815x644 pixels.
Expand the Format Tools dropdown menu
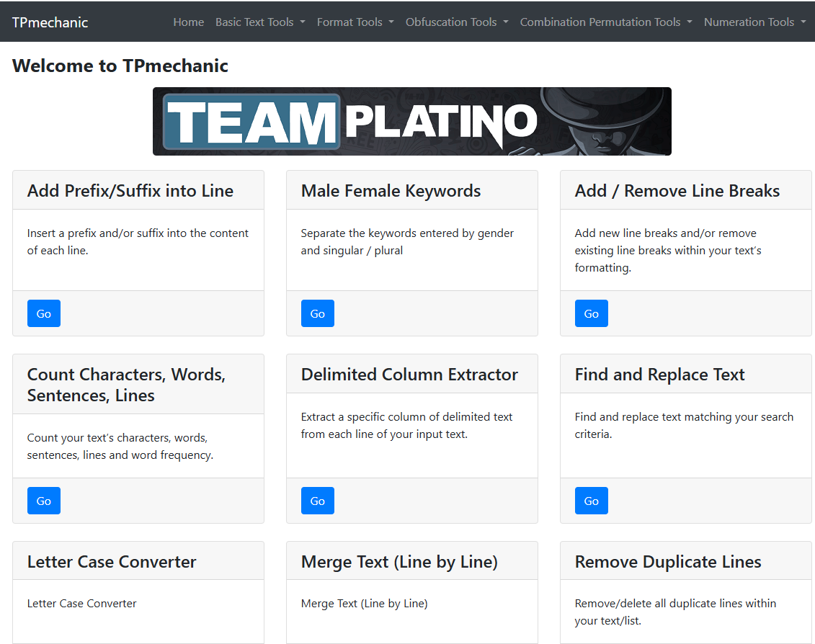(355, 22)
